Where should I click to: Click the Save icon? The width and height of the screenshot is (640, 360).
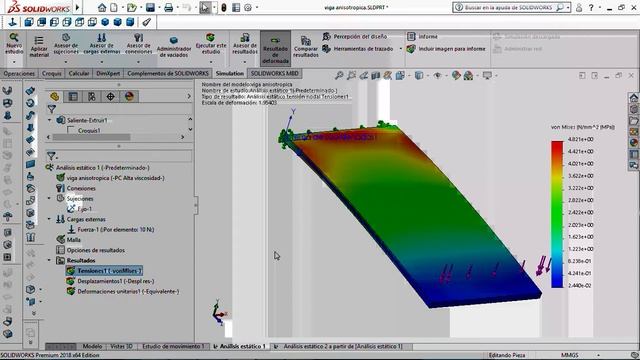[150, 7]
